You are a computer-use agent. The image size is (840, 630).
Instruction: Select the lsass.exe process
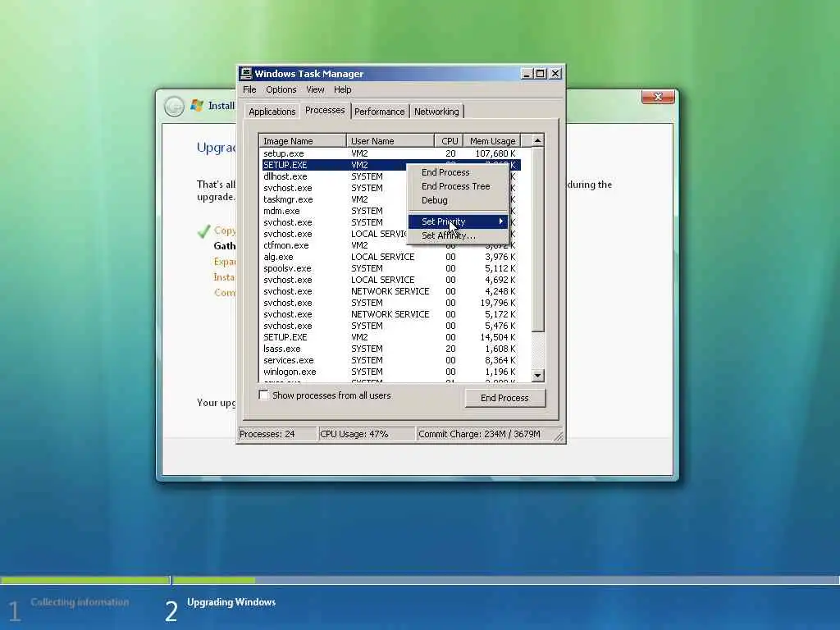click(390, 349)
